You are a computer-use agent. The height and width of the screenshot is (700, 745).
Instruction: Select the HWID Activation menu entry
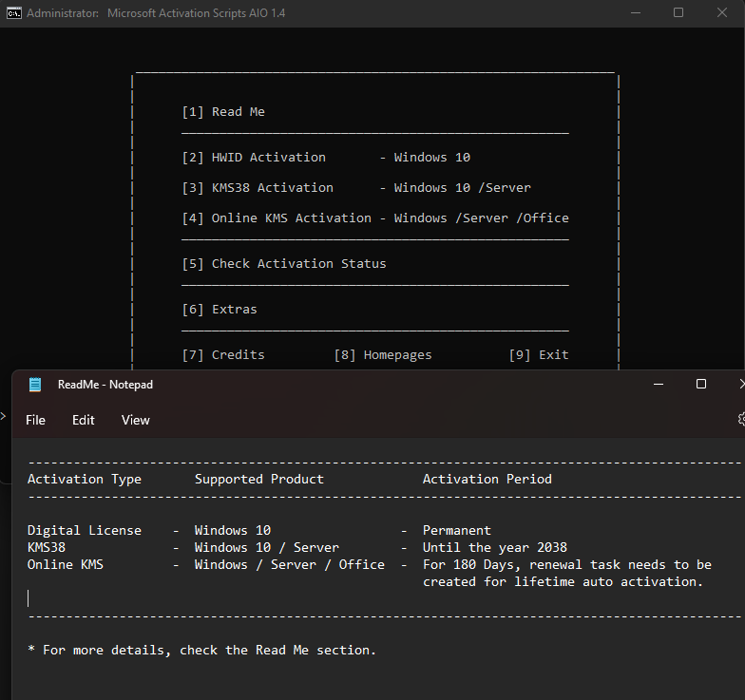[254, 158]
